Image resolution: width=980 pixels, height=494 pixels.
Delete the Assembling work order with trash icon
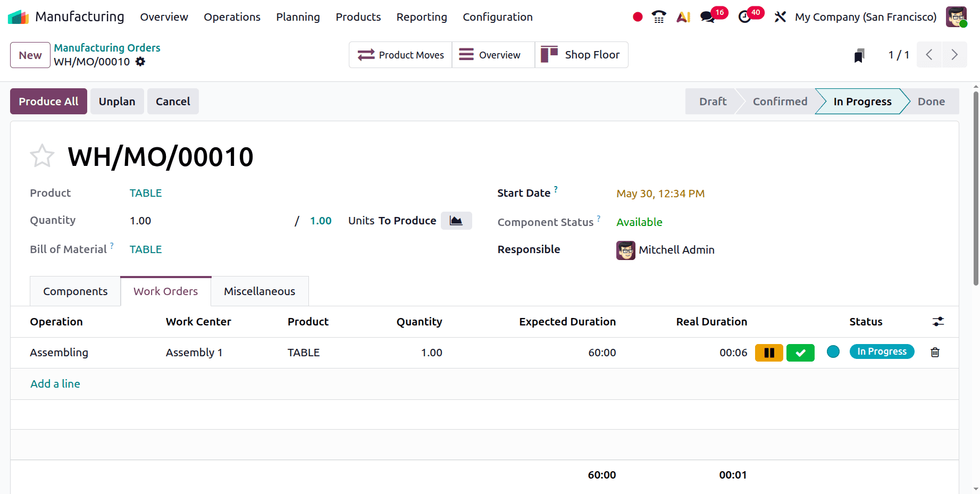(x=935, y=352)
